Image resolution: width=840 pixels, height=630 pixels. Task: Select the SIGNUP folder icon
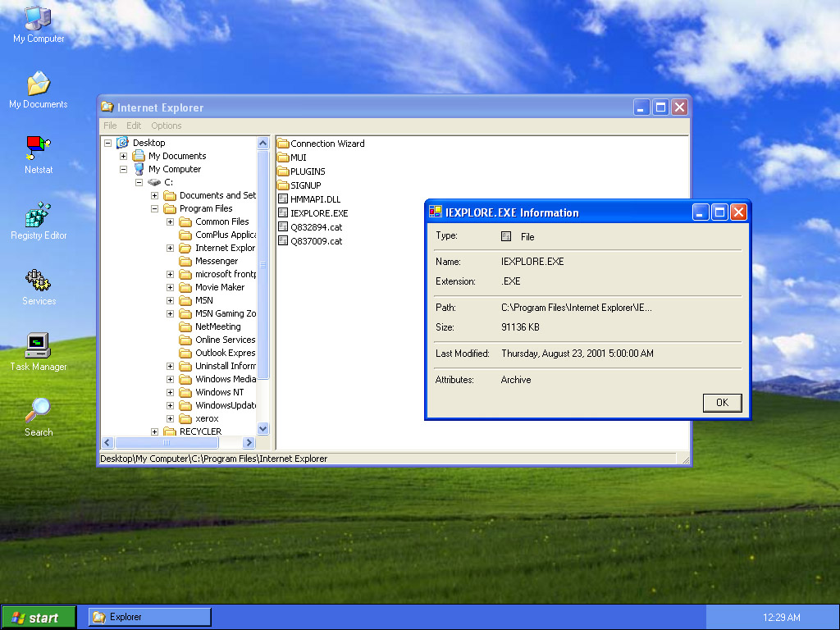coord(283,185)
